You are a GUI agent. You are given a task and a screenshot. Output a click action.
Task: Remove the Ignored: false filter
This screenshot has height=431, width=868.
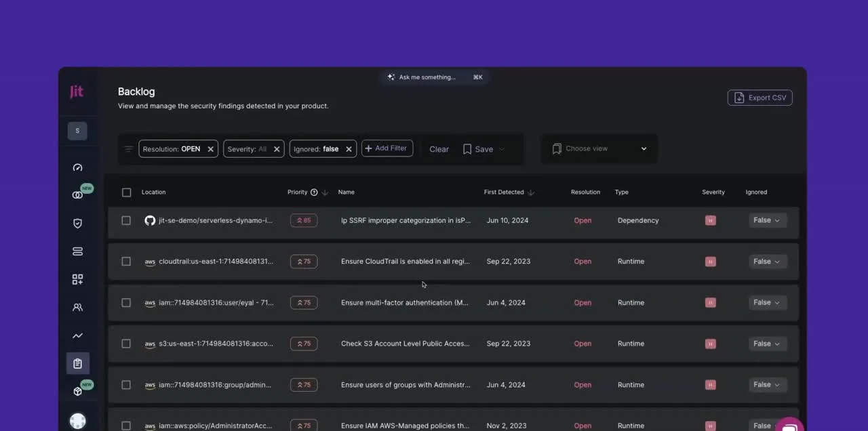[x=349, y=149]
